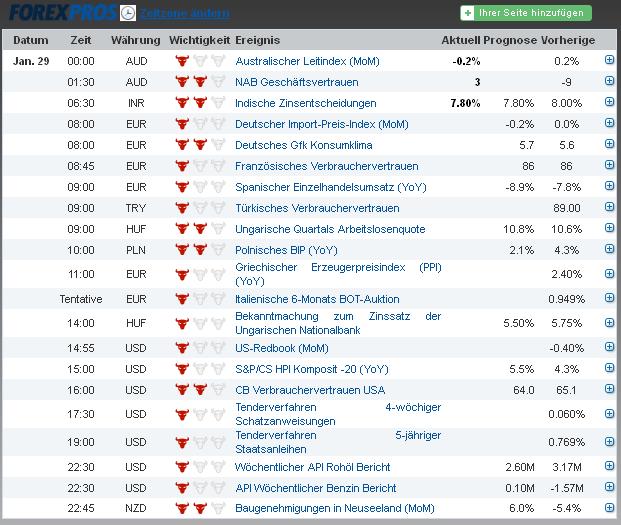621x525 pixels.
Task: Click the clock icon beside the ForexPros logo
Action: pos(128,13)
